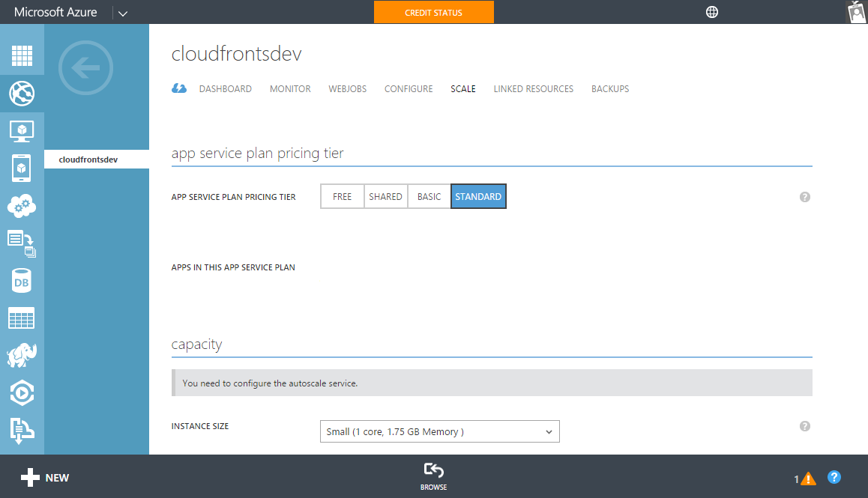Open account avatar in top corner

(857, 12)
